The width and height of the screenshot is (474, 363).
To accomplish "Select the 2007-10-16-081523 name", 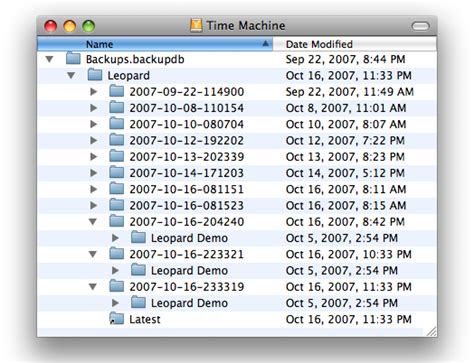I will click(x=187, y=206).
